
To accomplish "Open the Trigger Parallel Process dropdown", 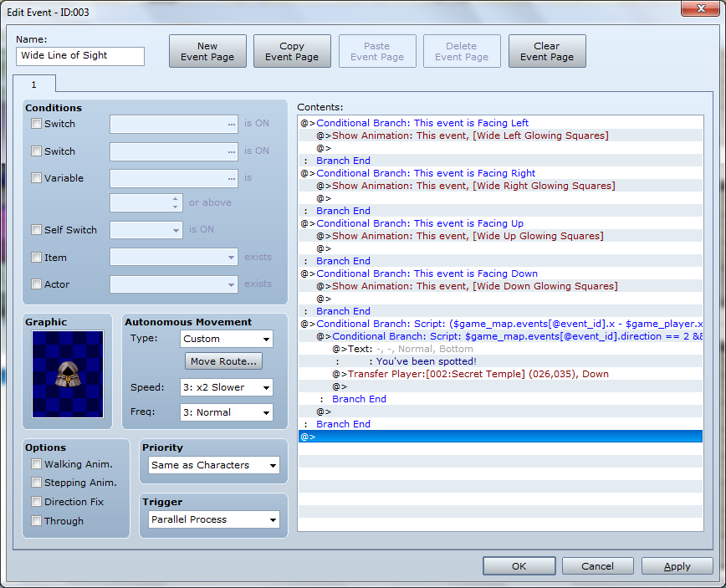I will 214,519.
